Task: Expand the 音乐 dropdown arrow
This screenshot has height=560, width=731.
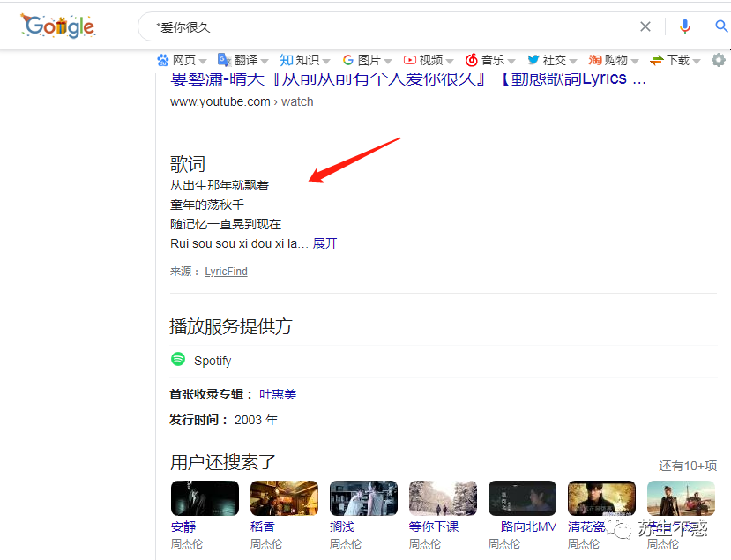Action: click(x=512, y=61)
